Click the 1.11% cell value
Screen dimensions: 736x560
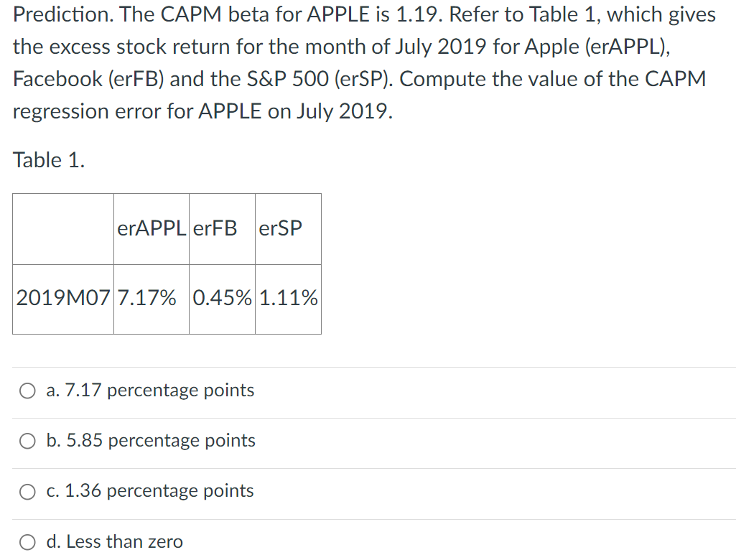(x=287, y=299)
